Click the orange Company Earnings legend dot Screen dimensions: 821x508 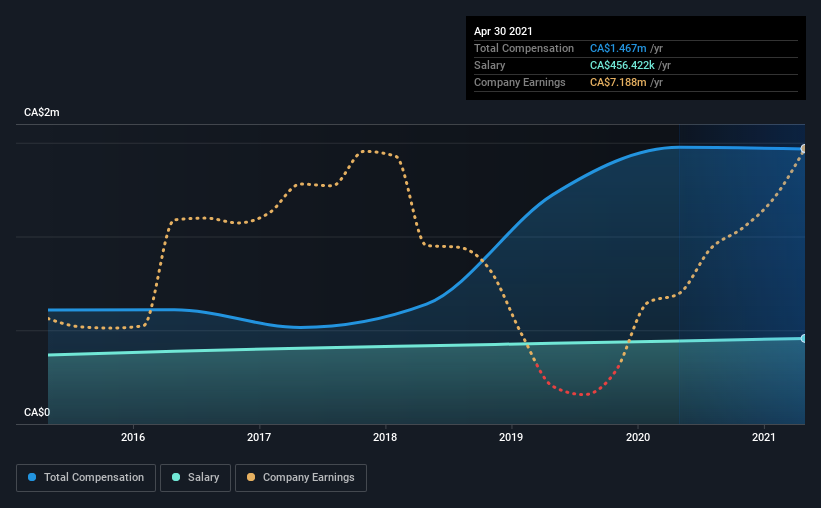[x=251, y=477]
